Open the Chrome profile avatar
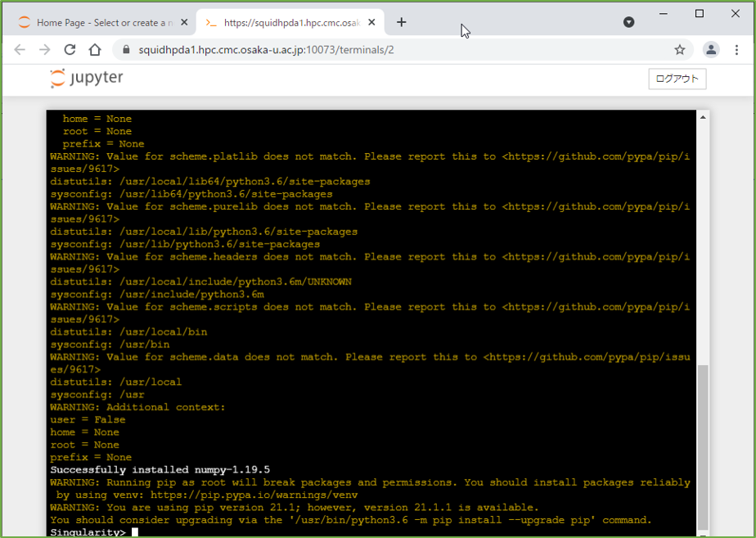The image size is (756, 538). [711, 50]
